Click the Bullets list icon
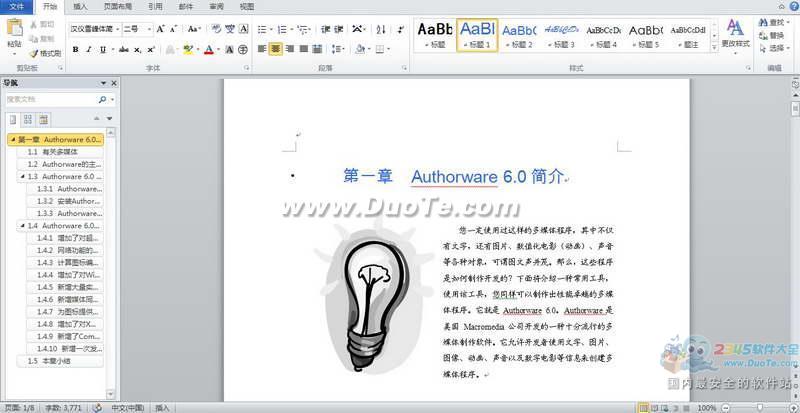 (x=262, y=29)
